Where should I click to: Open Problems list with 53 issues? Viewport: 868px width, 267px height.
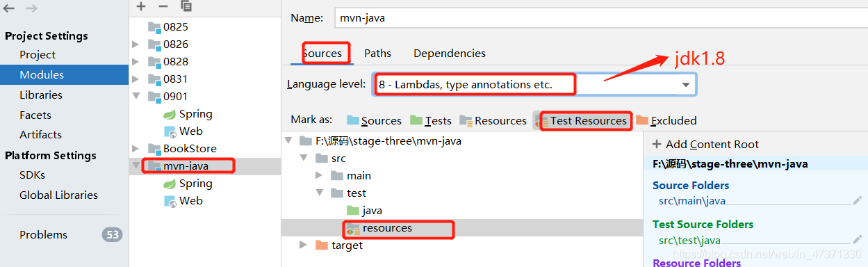(x=64, y=235)
